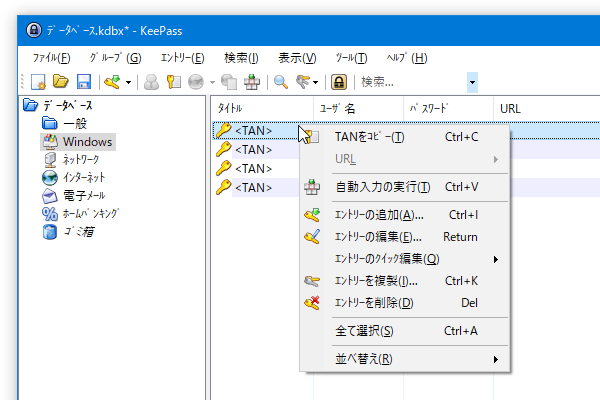Image resolution: width=600 pixels, height=400 pixels.
Task: Open the ツール(T) menu
Action: [x=351, y=58]
